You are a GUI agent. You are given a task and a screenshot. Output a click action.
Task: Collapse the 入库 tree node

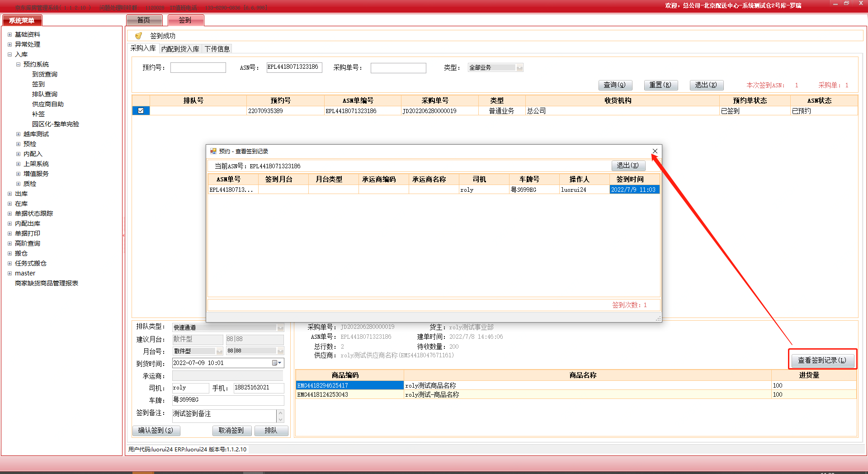9,54
